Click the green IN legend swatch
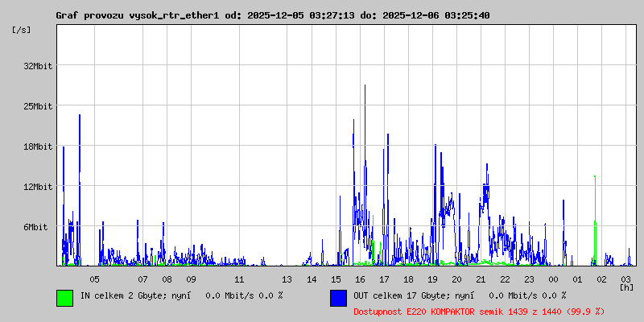The image size is (644, 322). tap(64, 298)
